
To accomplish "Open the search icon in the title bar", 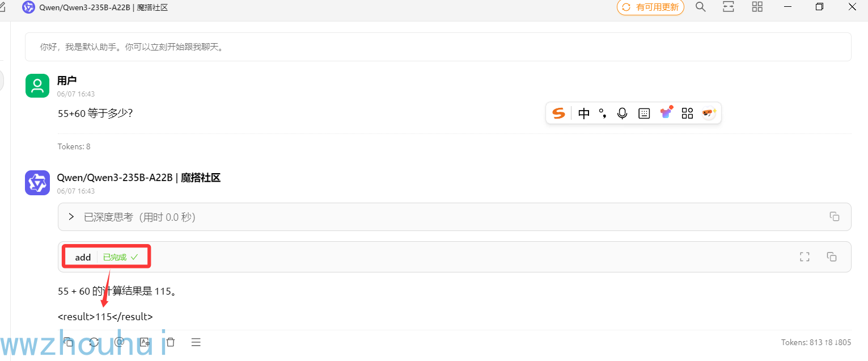I will 700,7.
